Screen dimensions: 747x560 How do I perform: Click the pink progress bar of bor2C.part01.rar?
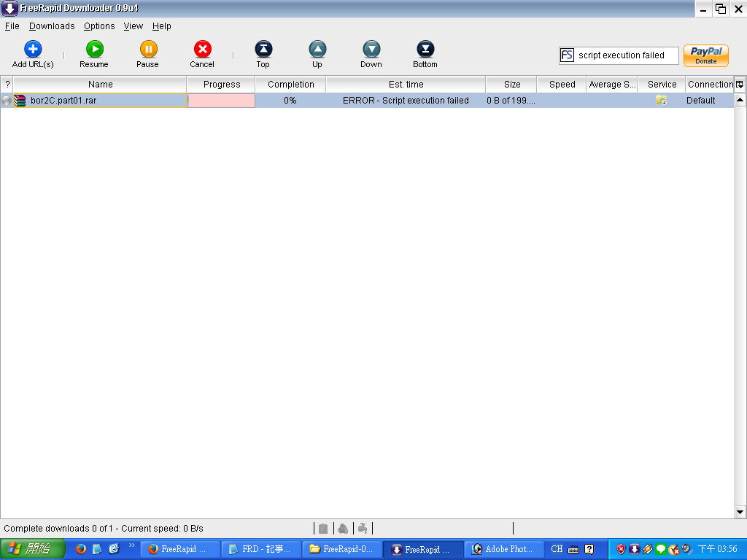[221, 101]
